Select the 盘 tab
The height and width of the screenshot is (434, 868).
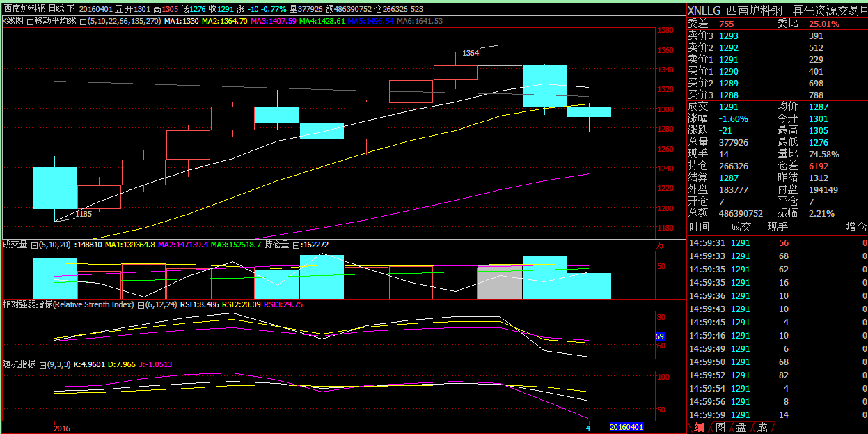tap(741, 427)
